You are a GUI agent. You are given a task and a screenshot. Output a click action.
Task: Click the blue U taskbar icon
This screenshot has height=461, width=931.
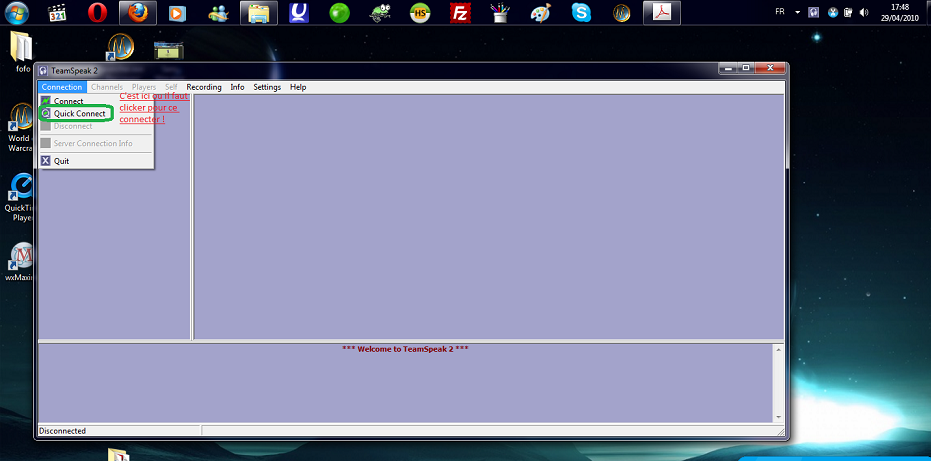click(x=299, y=12)
